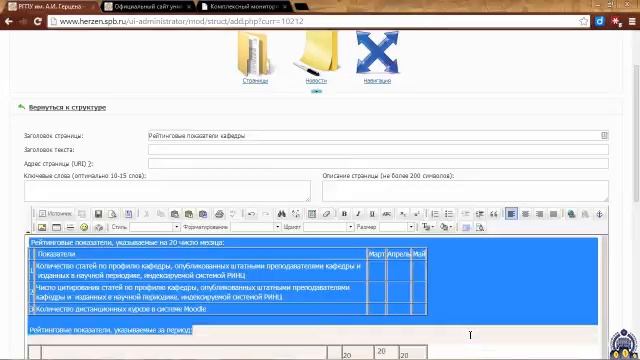The width and height of the screenshot is (640, 360).
Task: Toggle Source view button in editor
Action: coord(55,214)
